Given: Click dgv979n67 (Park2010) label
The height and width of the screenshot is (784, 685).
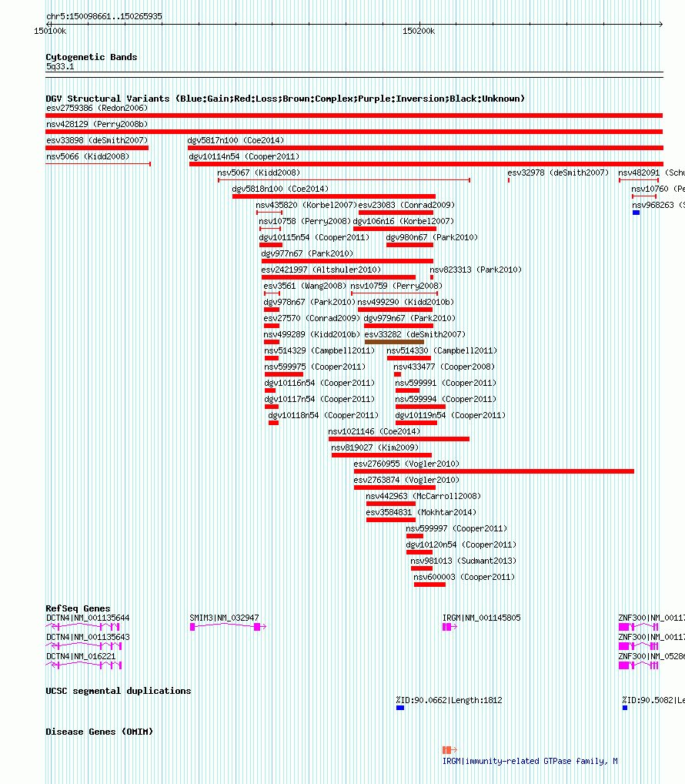Looking at the screenshot, I should pos(409,318).
